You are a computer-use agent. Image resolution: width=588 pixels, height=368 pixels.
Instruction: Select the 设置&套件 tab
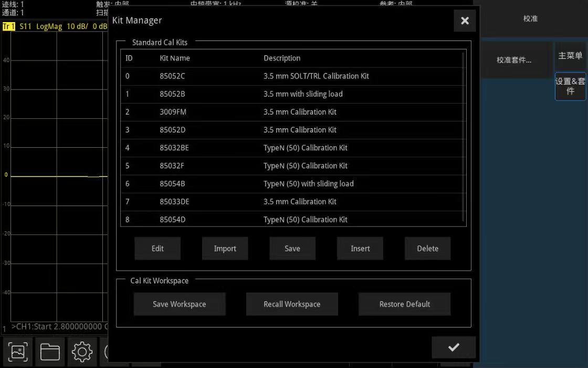(x=570, y=86)
